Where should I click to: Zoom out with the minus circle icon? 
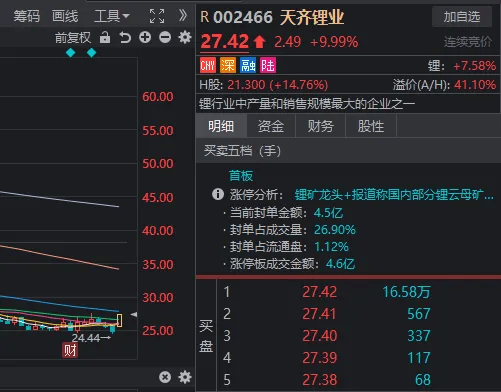coord(165,37)
